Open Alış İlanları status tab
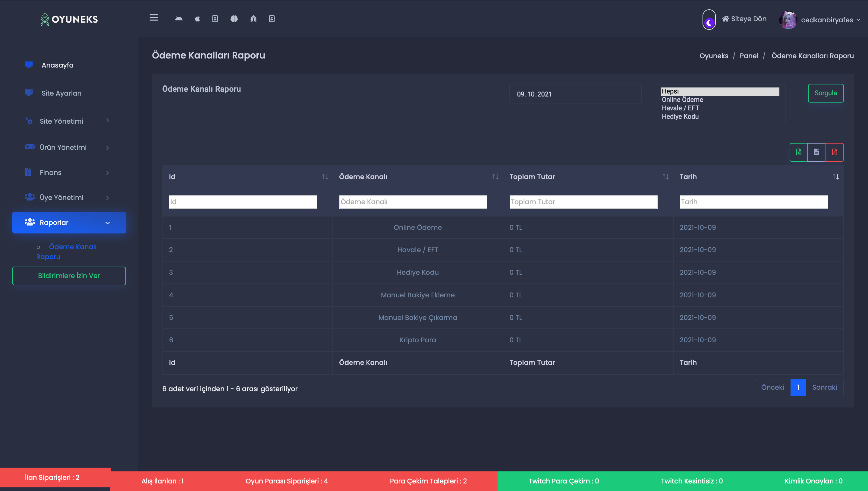Viewport: 868px width, 491px height. point(163,481)
